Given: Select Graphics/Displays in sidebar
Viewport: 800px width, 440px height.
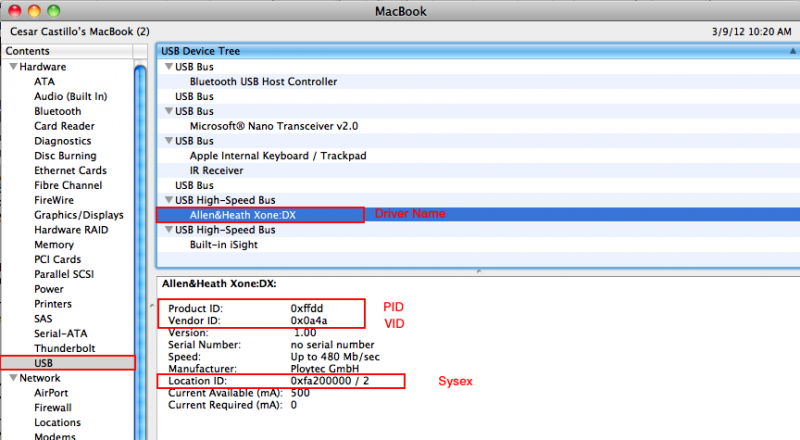Looking at the screenshot, I should [x=79, y=215].
